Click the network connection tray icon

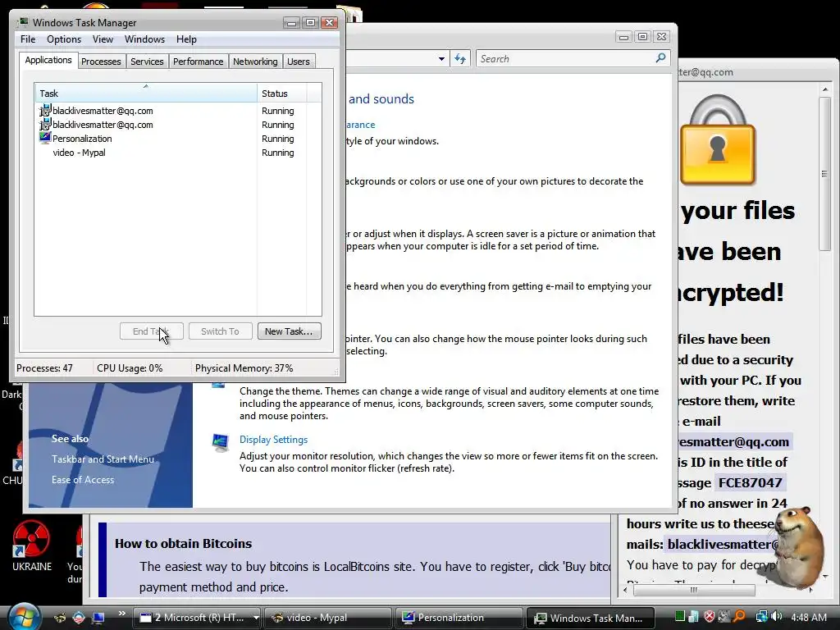pos(761,617)
